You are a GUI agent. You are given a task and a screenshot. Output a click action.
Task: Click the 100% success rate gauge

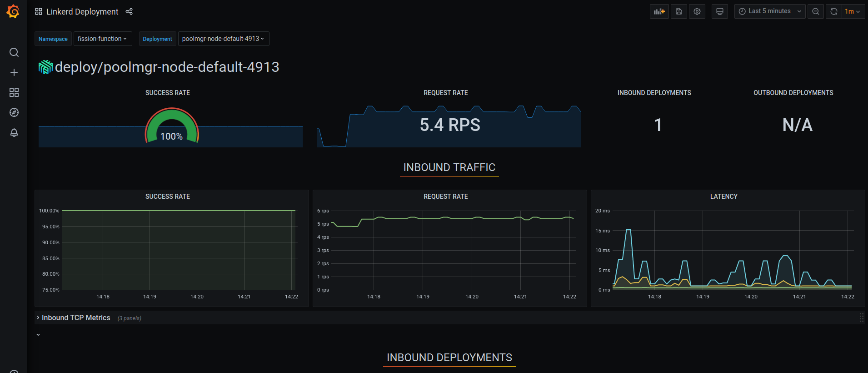[172, 126]
